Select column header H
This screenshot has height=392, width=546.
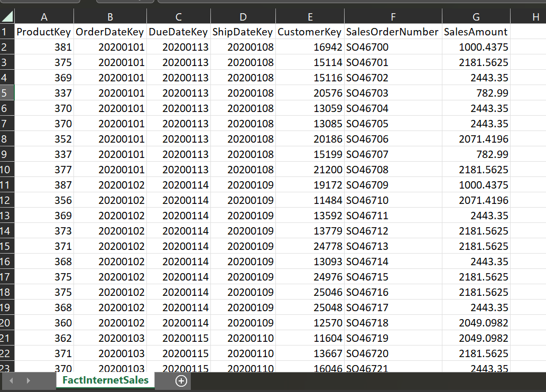click(x=532, y=16)
